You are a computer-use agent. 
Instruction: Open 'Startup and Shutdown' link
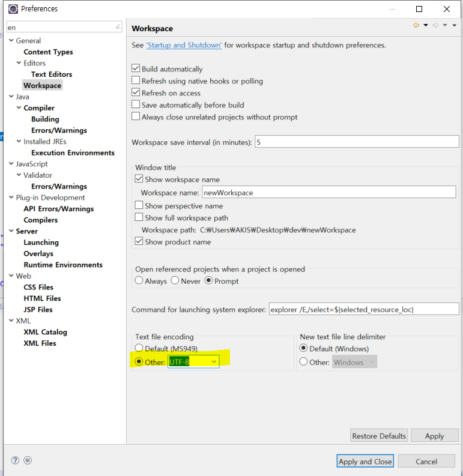pos(184,45)
